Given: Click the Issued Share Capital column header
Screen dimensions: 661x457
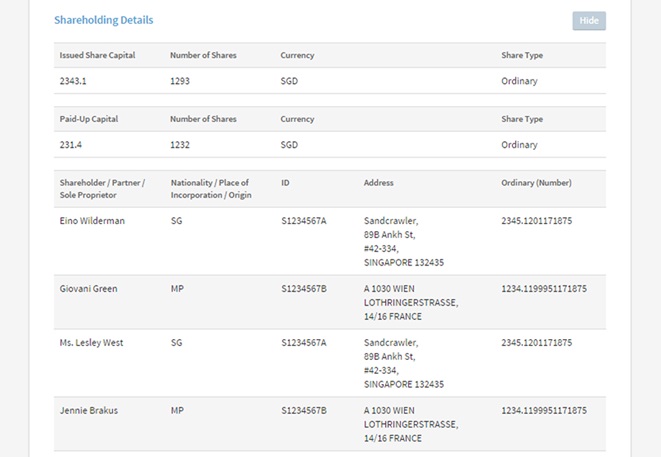Looking at the screenshot, I should click(97, 55).
